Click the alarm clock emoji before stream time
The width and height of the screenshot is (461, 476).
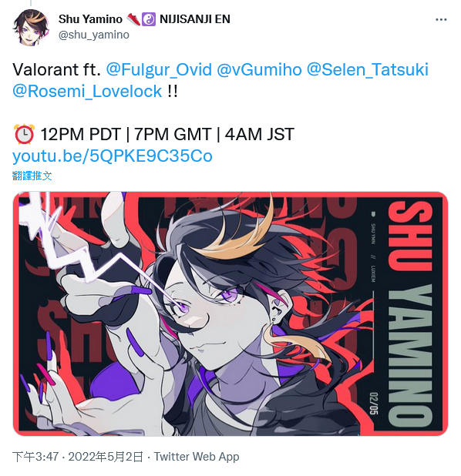(x=24, y=134)
